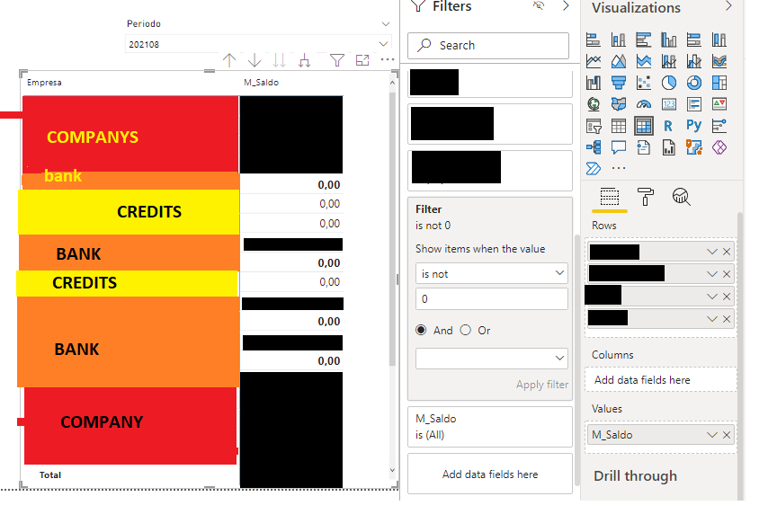Image resolution: width=777 pixels, height=532 pixels.
Task: Select the clustered bar chart visual
Action: coord(644,40)
